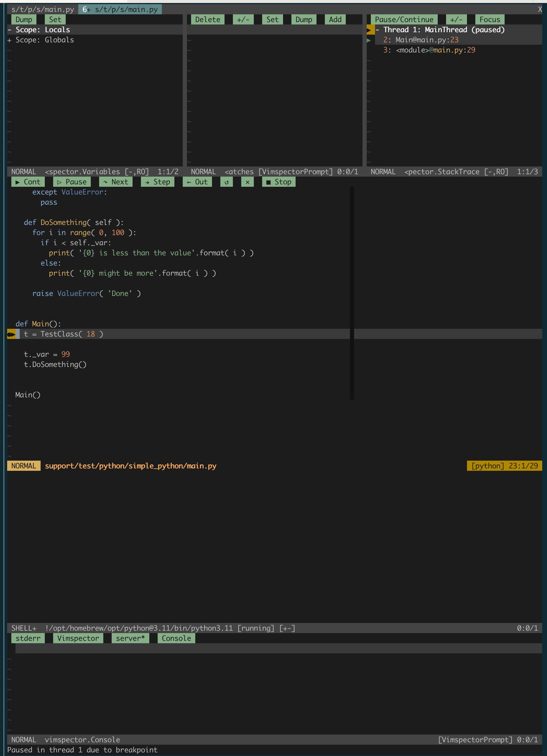
Task: Toggle Pause/Continue for Thread 1
Action: click(x=404, y=19)
